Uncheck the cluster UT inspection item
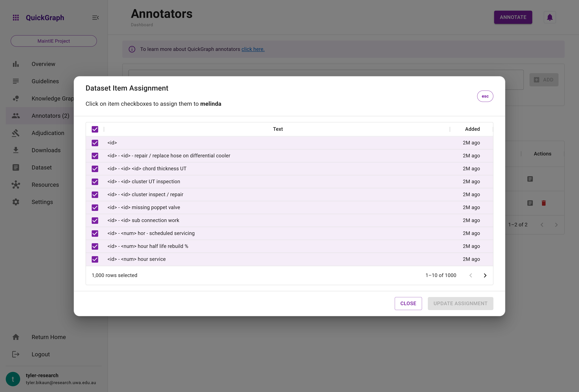This screenshot has width=579, height=392. [95, 182]
